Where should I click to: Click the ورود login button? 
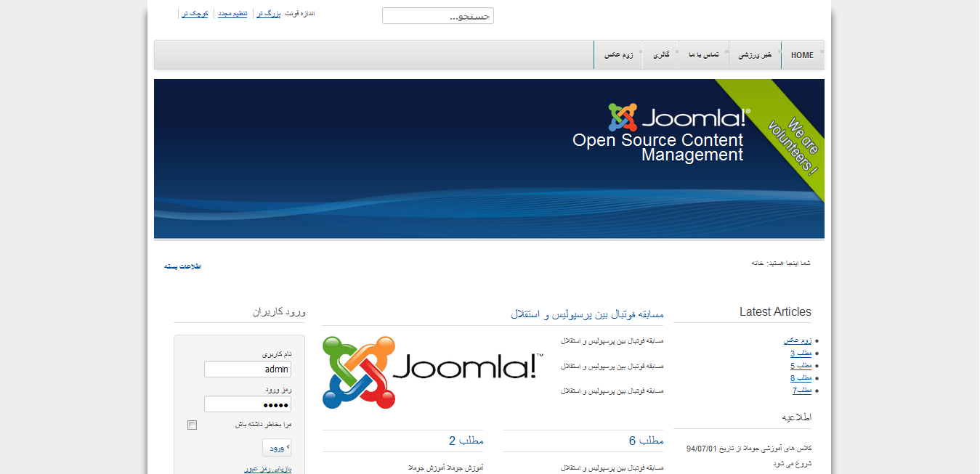click(x=277, y=448)
